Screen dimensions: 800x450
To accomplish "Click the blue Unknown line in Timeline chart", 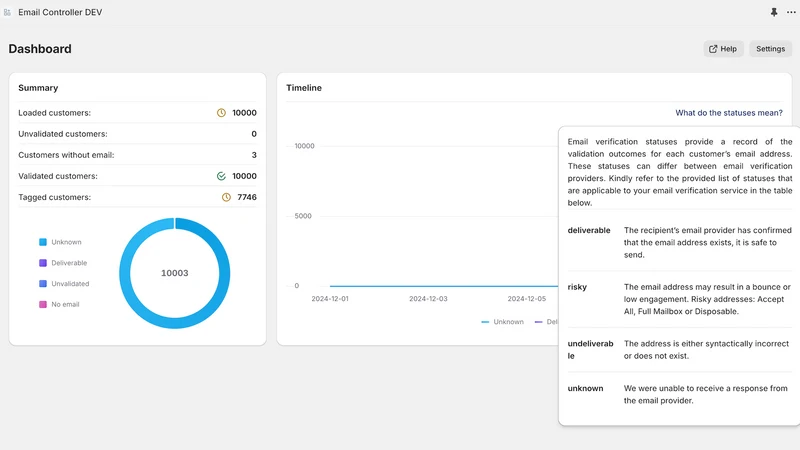I will (x=444, y=286).
